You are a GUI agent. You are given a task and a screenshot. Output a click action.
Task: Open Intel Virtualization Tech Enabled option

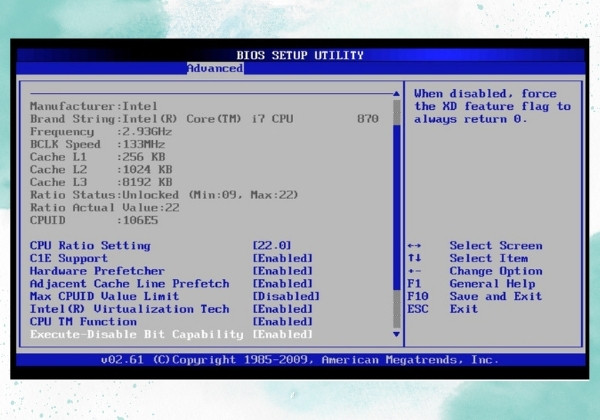tap(282, 309)
